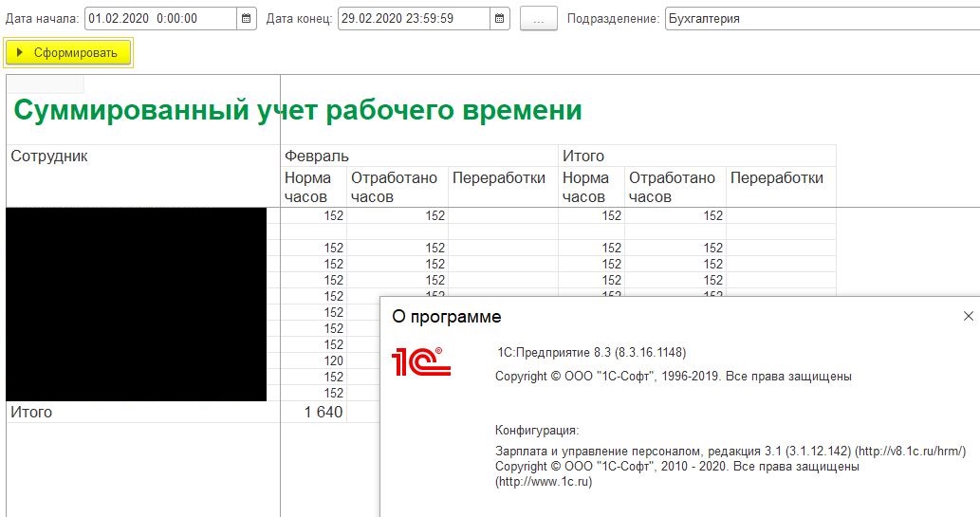Select Отработано часов header under Итого
980x517 pixels.
click(x=675, y=187)
